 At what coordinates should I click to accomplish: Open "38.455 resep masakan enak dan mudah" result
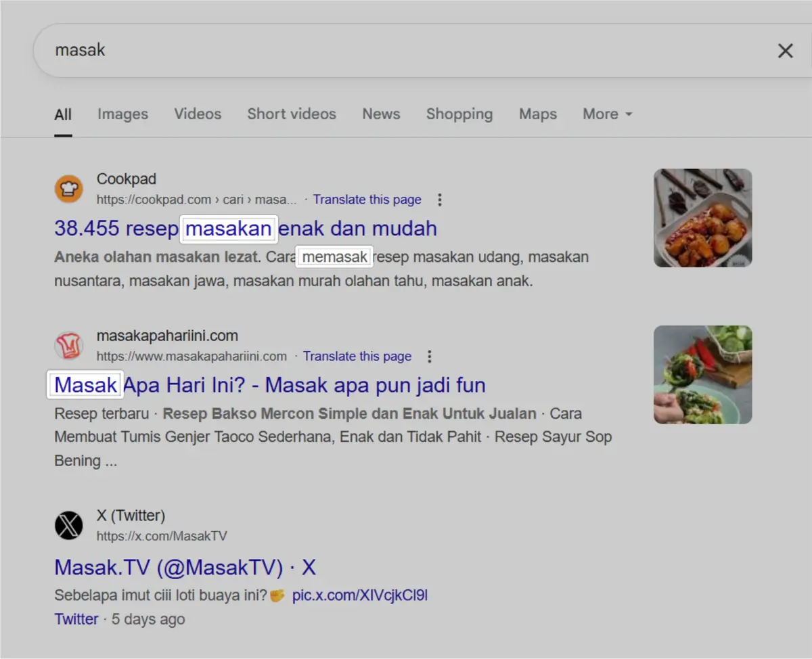coord(246,229)
